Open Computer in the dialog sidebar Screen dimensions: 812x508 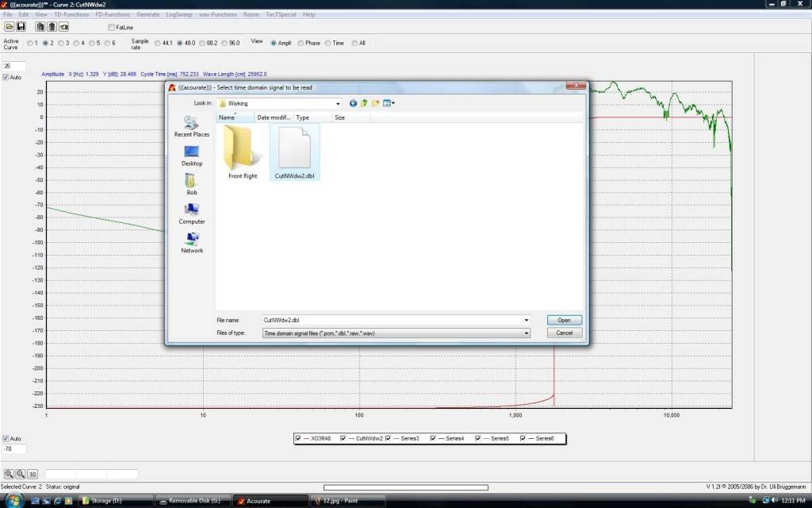(192, 214)
